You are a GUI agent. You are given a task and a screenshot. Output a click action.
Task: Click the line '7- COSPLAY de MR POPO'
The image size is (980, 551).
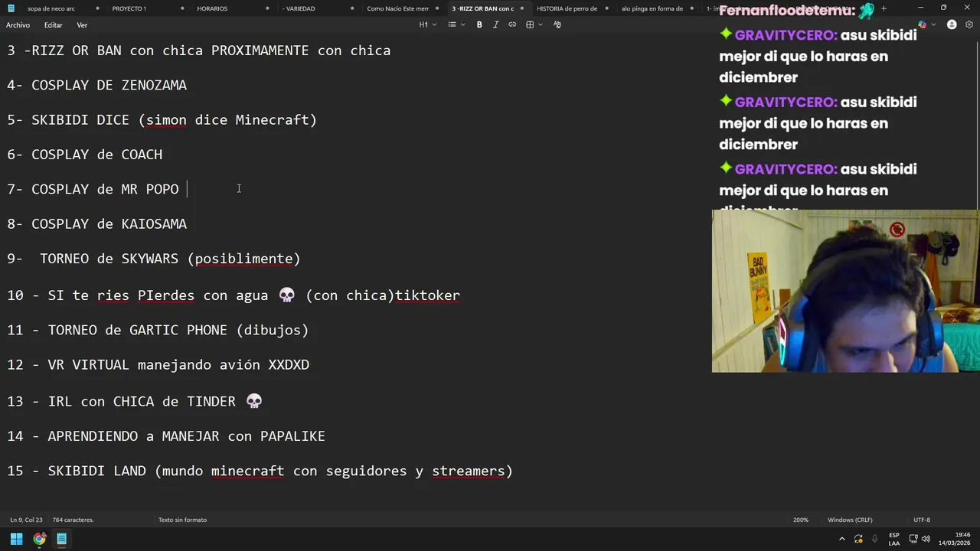pyautogui.click(x=93, y=189)
